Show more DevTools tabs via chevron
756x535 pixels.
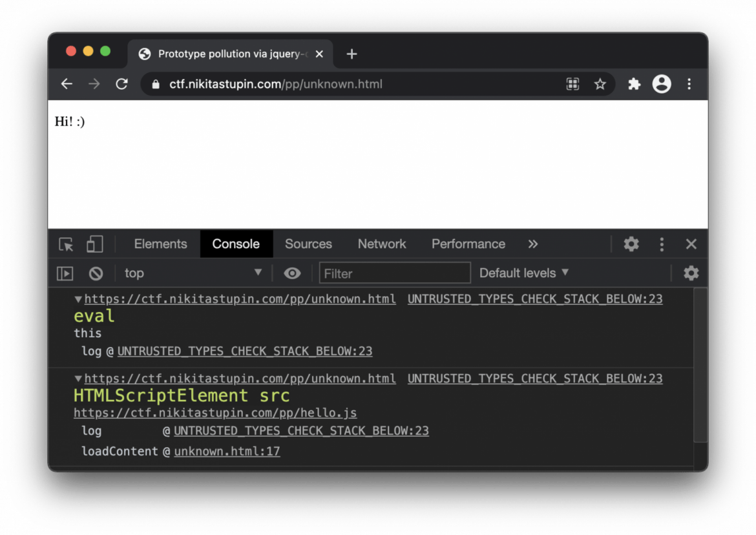[532, 244]
